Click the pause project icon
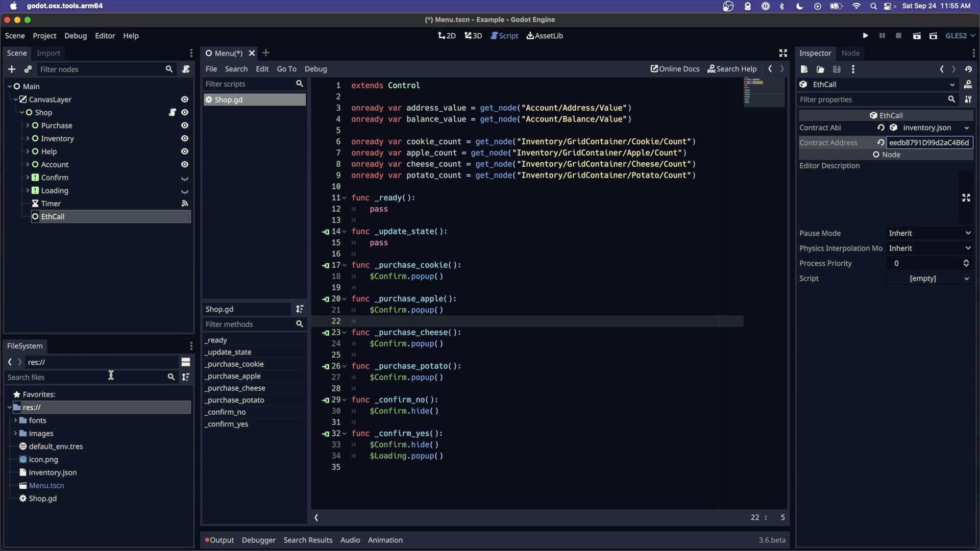 881,36
